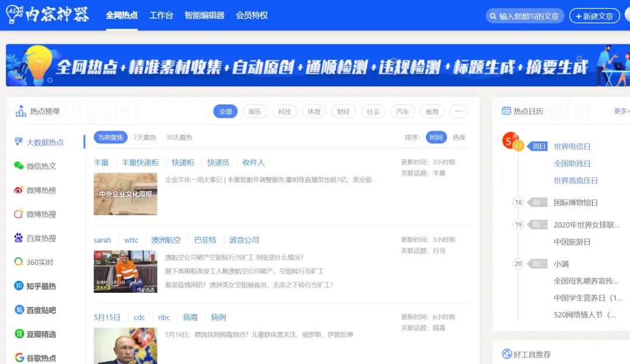Expand more categories with the ellipsis button
The width and height of the screenshot is (630, 364).
click(x=459, y=111)
